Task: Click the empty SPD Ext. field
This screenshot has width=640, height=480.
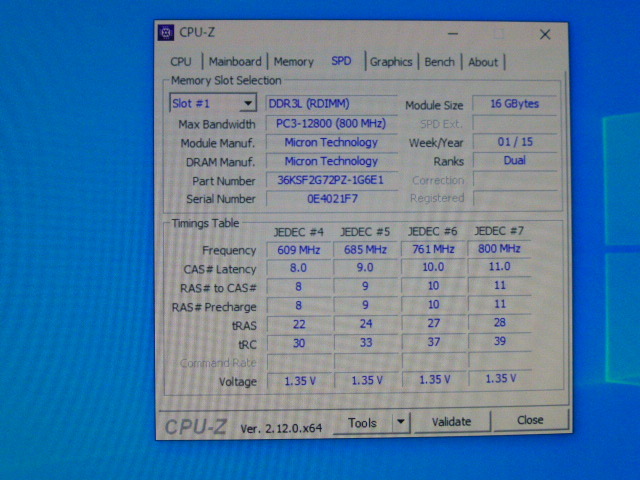Action: click(x=515, y=123)
